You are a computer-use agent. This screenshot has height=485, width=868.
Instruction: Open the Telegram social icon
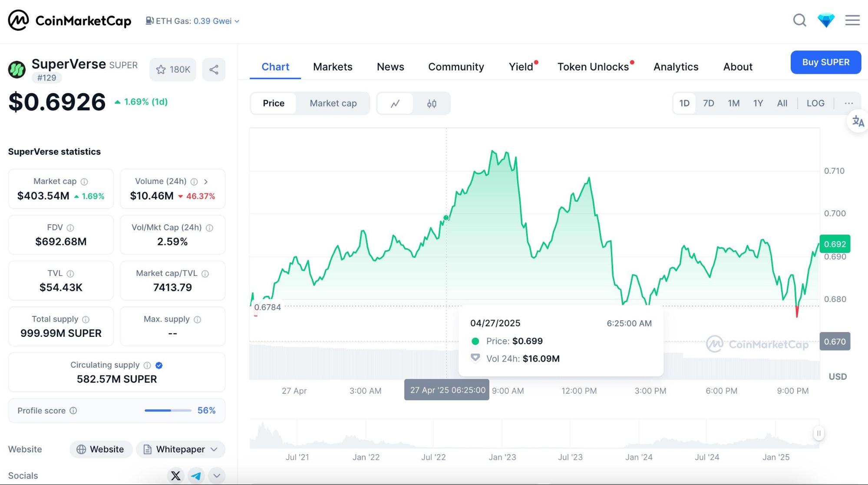(196, 476)
